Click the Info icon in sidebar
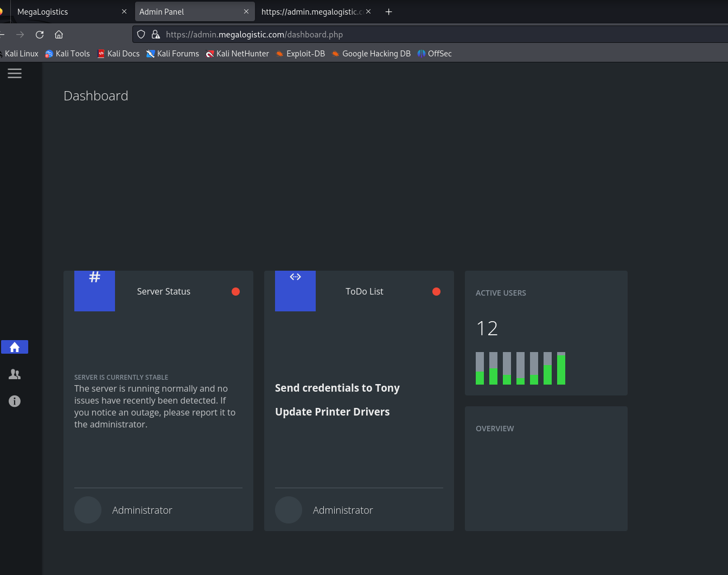 click(x=15, y=401)
